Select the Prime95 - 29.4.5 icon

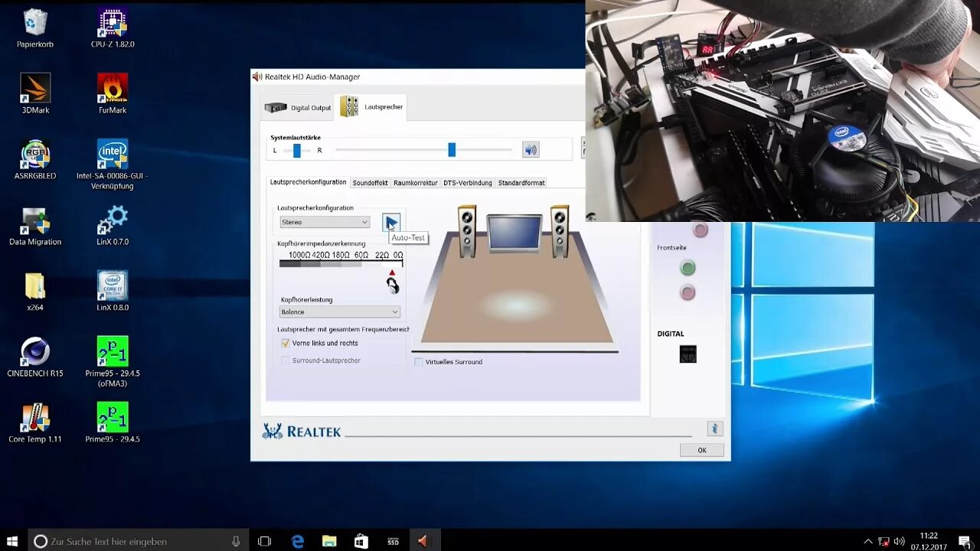(113, 417)
